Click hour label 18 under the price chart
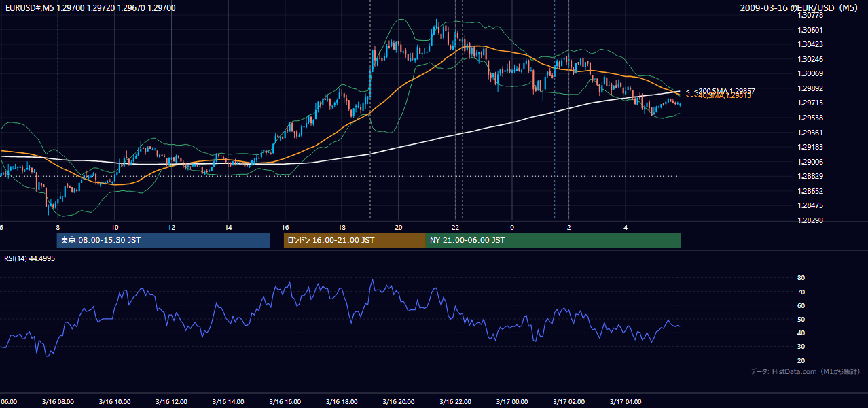 [342, 227]
